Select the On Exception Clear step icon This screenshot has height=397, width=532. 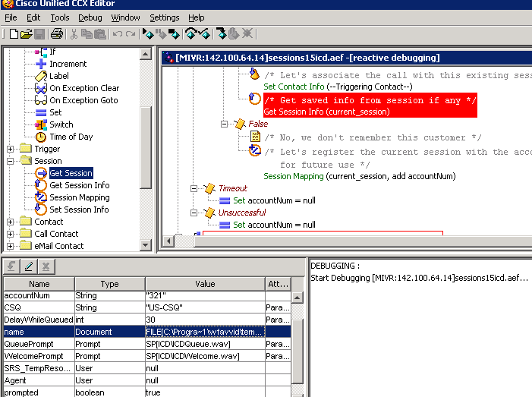point(41,88)
